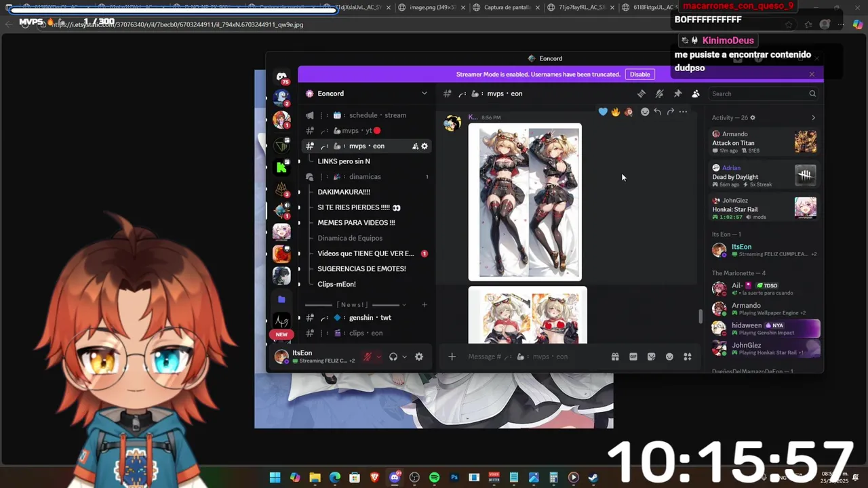Viewport: 868px width, 488px height.
Task: Open user settings gear next to ItsEon
Action: (419, 357)
